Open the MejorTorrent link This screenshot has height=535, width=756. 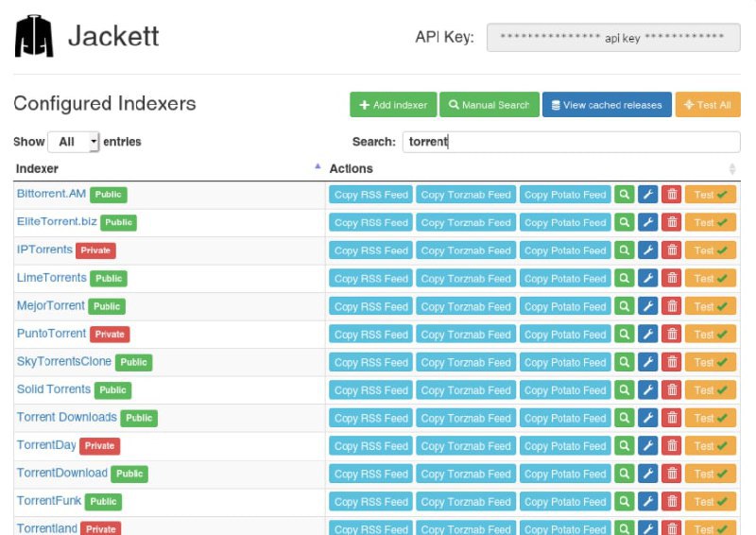tap(51, 305)
